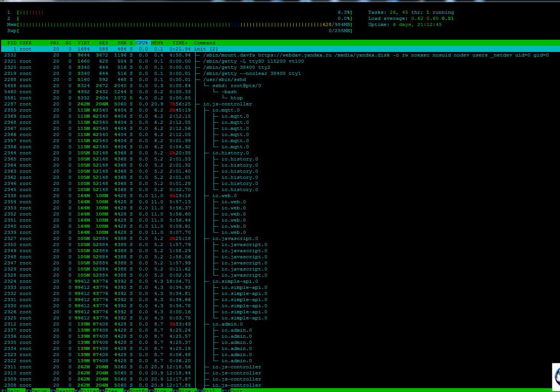Image resolution: width=560 pixels, height=392 pixels.
Task: Choose F3 Search in the function bar
Action: [62, 390]
